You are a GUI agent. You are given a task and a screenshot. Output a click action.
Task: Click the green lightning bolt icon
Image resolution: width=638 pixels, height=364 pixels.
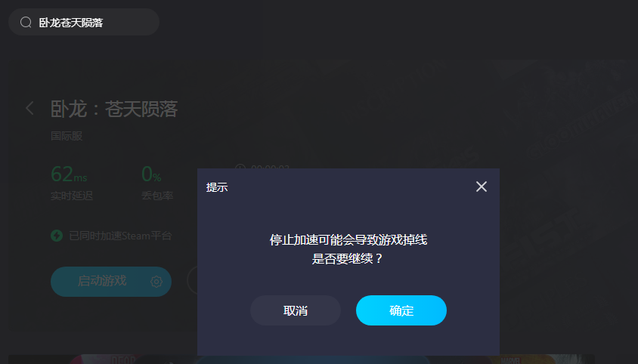(x=57, y=236)
